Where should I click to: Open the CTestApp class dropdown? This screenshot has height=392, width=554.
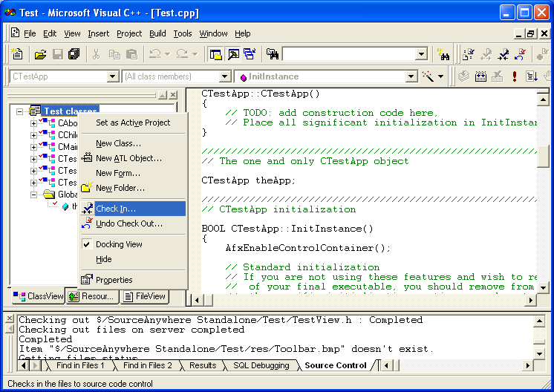point(112,76)
